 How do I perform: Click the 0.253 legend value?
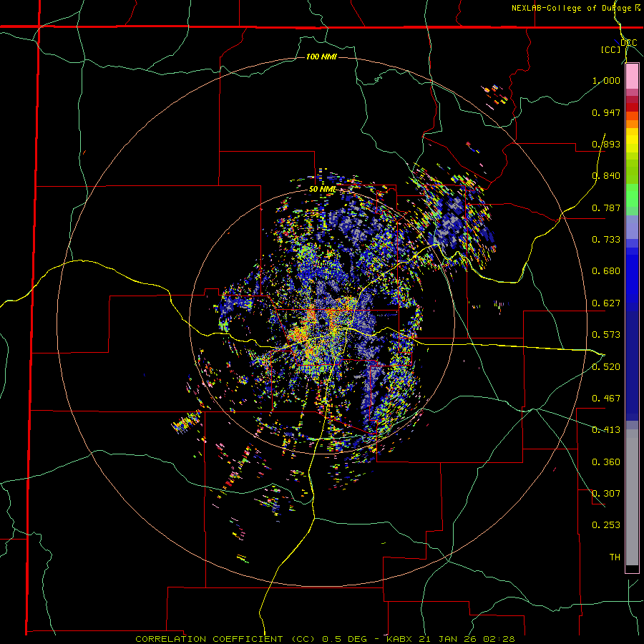click(606, 525)
